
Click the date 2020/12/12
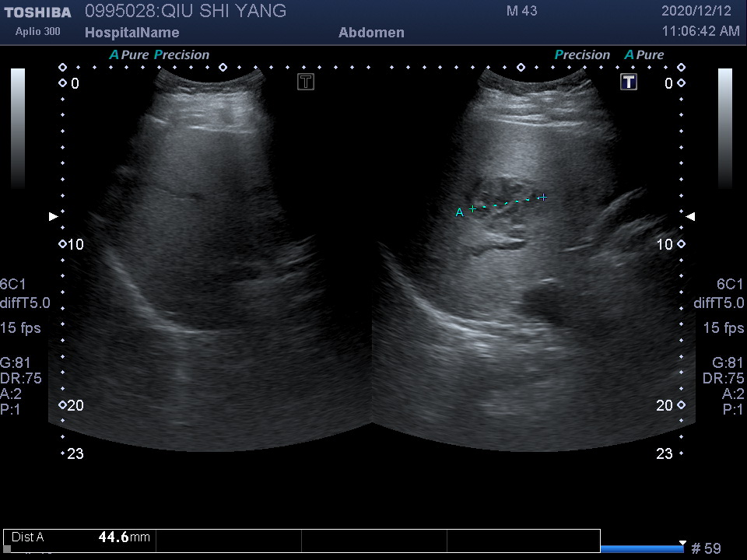click(x=696, y=11)
